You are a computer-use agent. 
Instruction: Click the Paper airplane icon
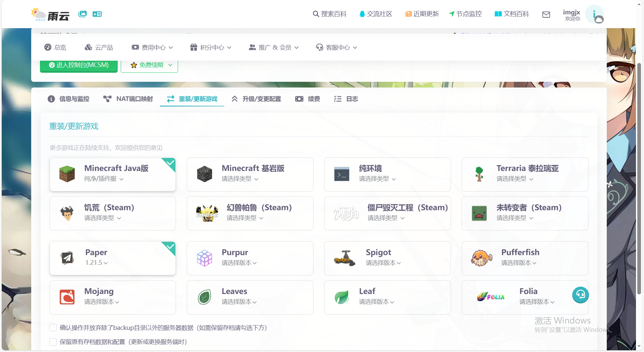pyautogui.click(x=67, y=258)
